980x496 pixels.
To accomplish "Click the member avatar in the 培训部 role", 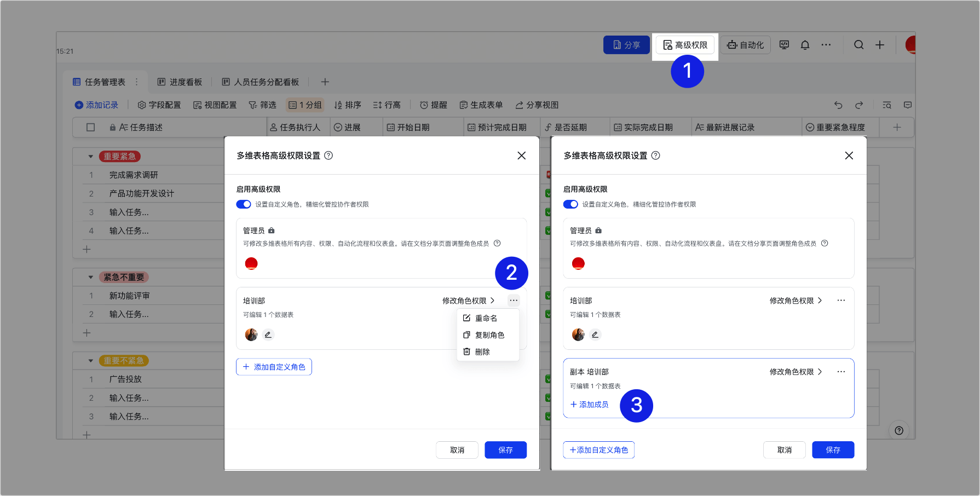I will click(x=251, y=334).
